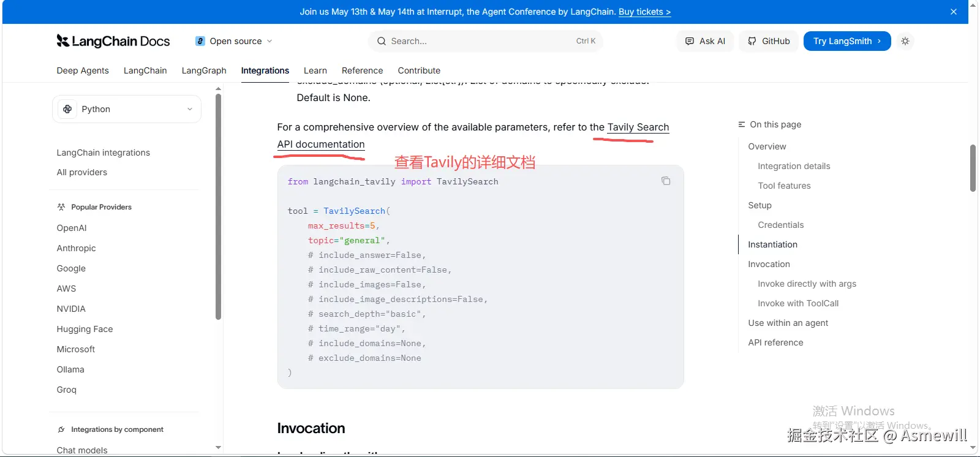980x457 pixels.
Task: Open the Microsoft provider page
Action: point(76,349)
